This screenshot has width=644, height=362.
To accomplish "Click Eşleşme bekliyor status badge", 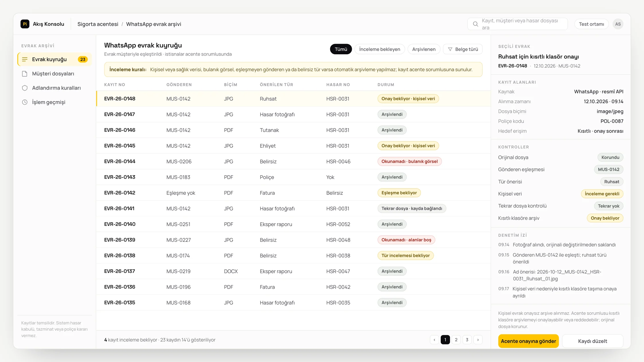I will [399, 193].
